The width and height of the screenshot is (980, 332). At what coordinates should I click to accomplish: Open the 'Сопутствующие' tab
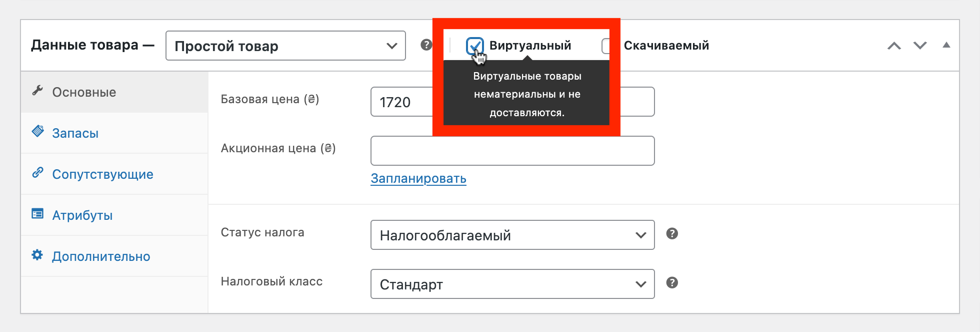(x=114, y=174)
